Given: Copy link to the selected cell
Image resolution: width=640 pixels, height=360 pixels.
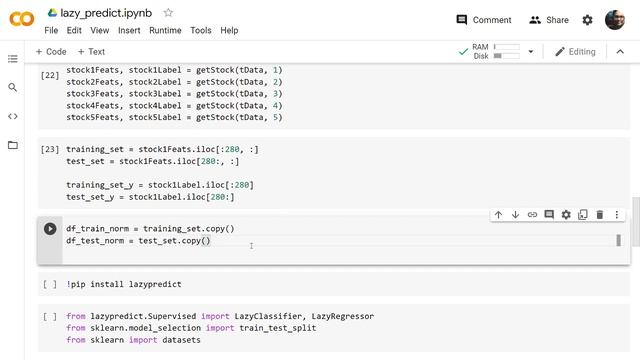Looking at the screenshot, I should (x=532, y=215).
